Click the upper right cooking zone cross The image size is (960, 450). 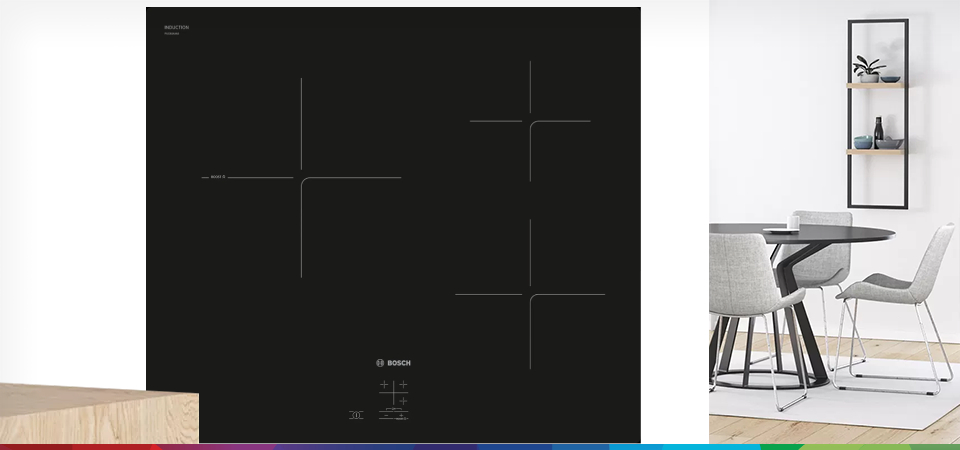[x=530, y=121]
